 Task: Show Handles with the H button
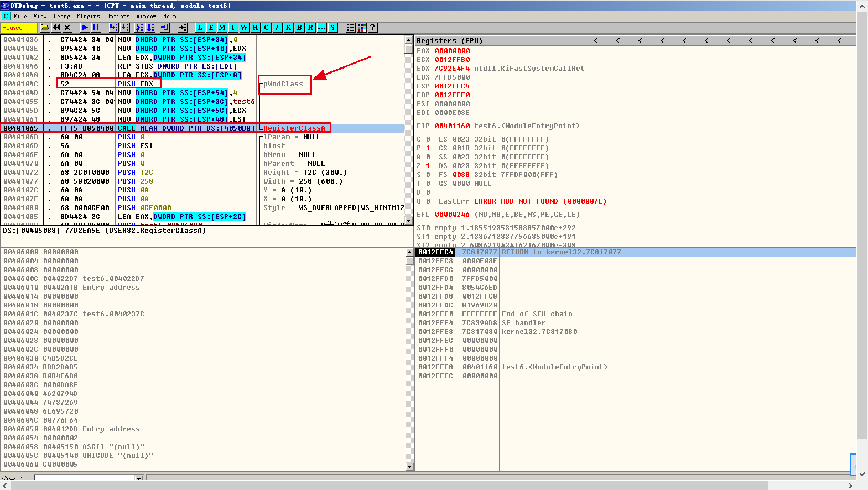click(255, 27)
